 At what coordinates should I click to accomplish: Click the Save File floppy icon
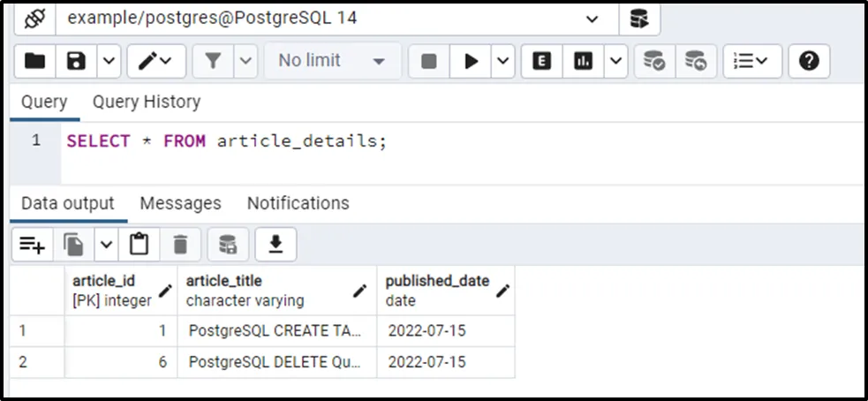pos(77,61)
